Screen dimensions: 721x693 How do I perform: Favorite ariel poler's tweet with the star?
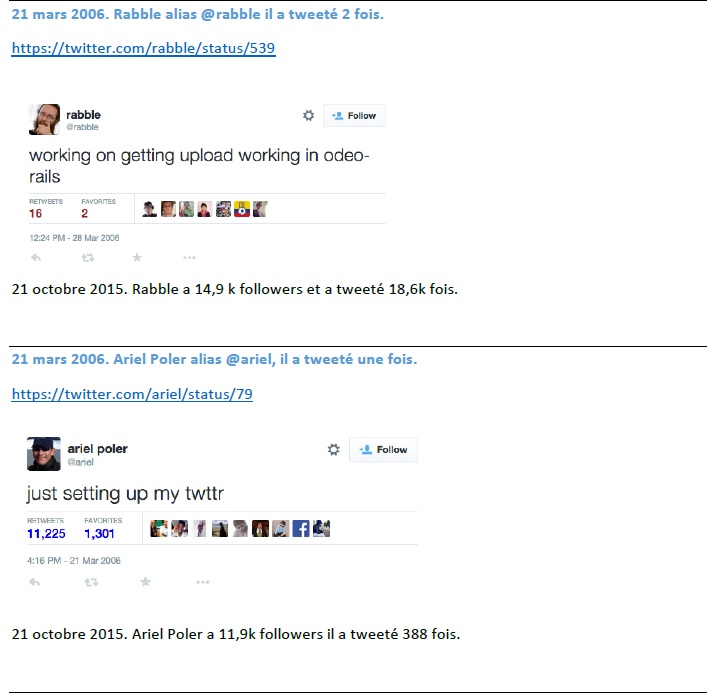pyautogui.click(x=145, y=582)
